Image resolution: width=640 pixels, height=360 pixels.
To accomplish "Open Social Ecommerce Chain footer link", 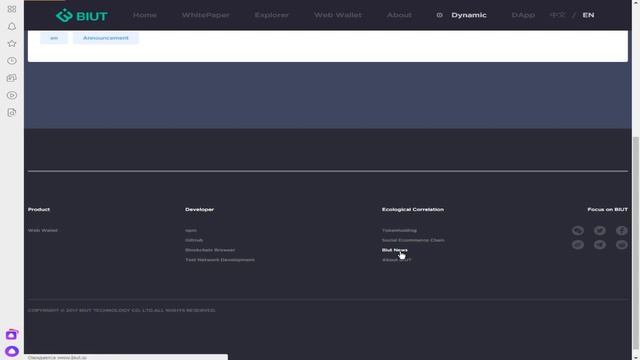I will point(413,240).
